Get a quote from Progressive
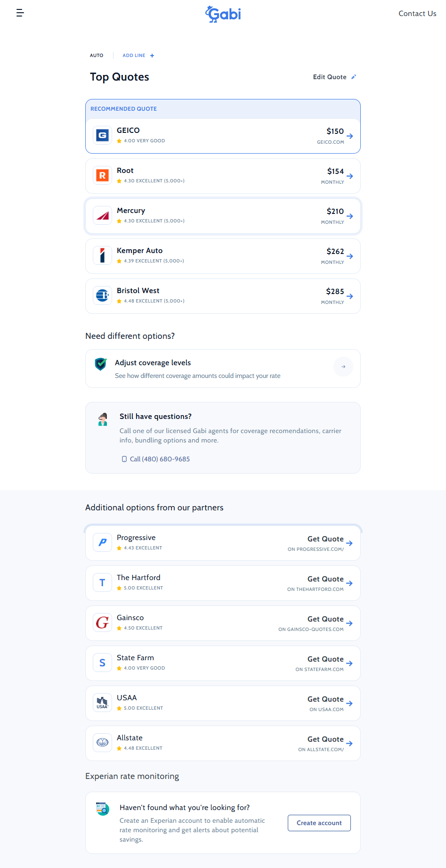446x868 pixels. 326,539
